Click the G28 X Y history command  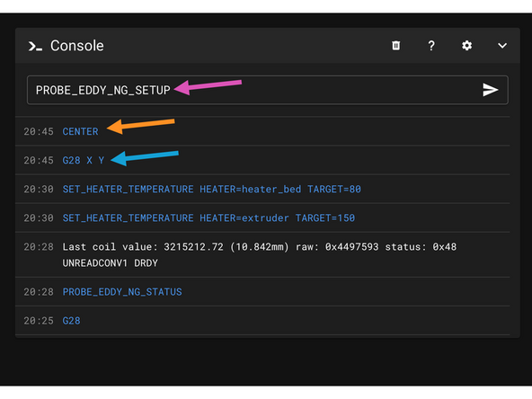[84, 161]
